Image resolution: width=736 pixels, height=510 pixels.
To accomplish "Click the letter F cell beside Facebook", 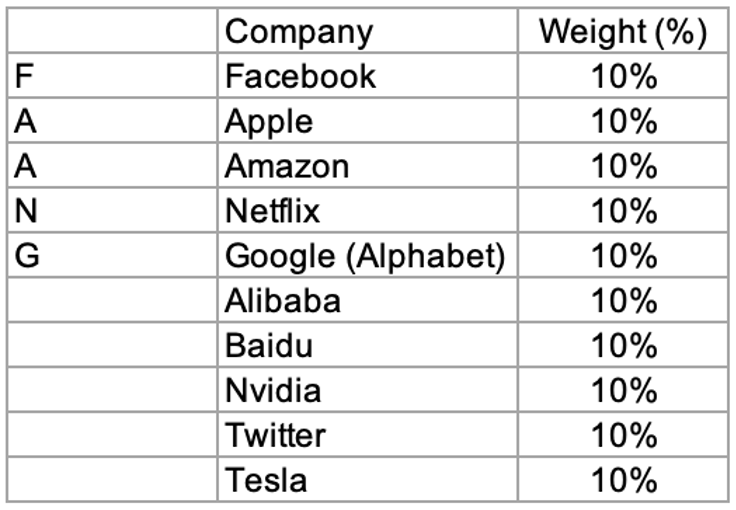I will 24,76.
